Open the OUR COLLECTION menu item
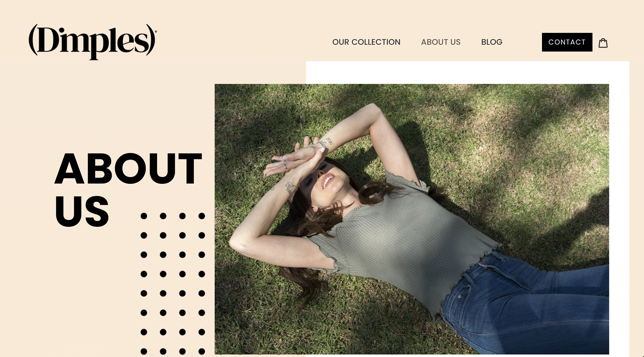 (x=366, y=42)
